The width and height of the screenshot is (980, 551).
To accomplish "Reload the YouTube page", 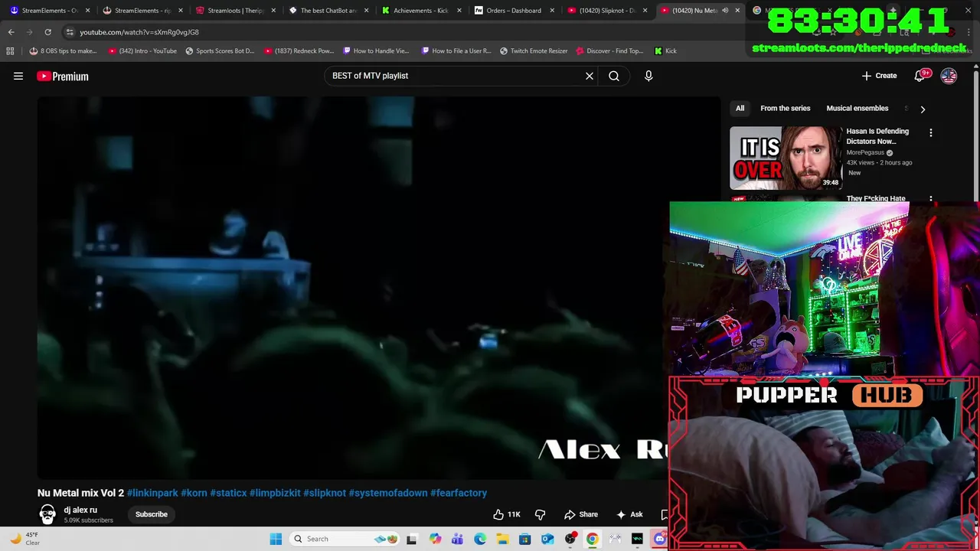I will [x=47, y=32].
